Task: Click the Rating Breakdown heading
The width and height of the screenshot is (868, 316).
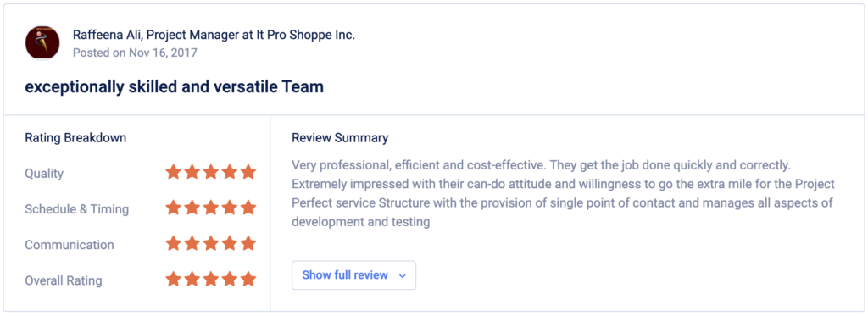Action: click(x=75, y=138)
